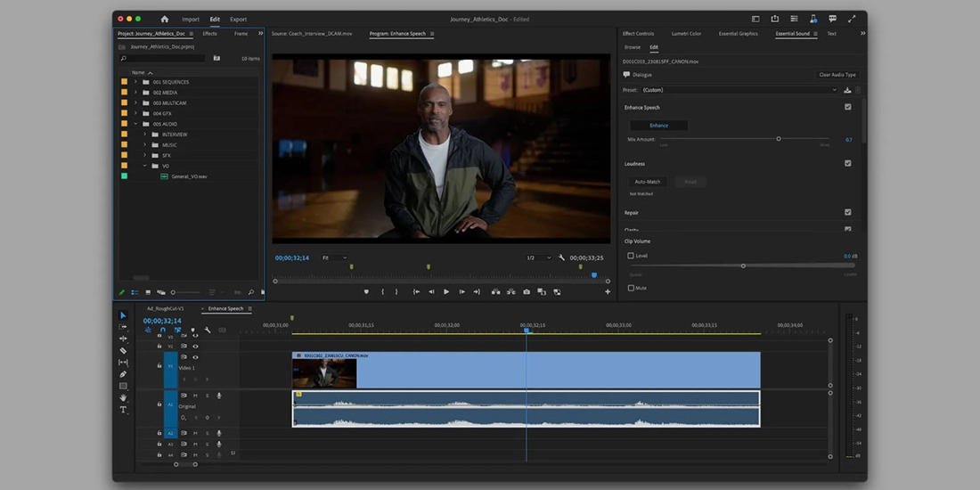Open find in Project panel
This screenshot has height=490, width=980.
250,292
